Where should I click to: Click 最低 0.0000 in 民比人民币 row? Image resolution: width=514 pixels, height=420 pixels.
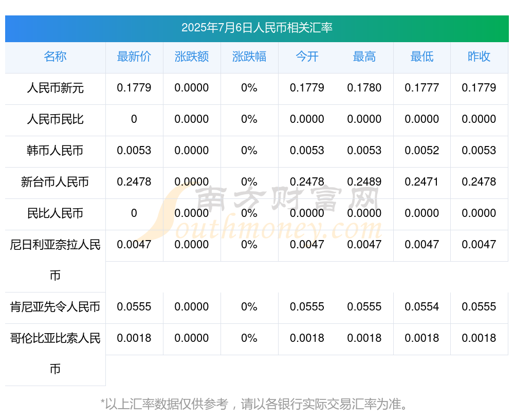tap(422, 213)
